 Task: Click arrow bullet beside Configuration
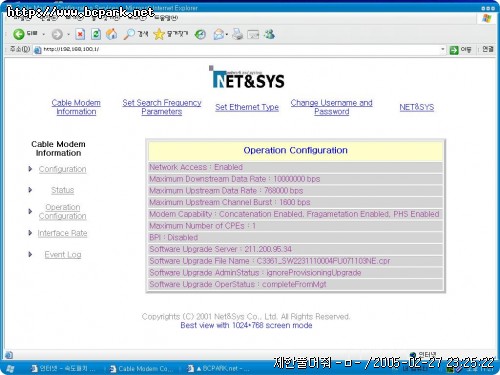tap(30, 169)
